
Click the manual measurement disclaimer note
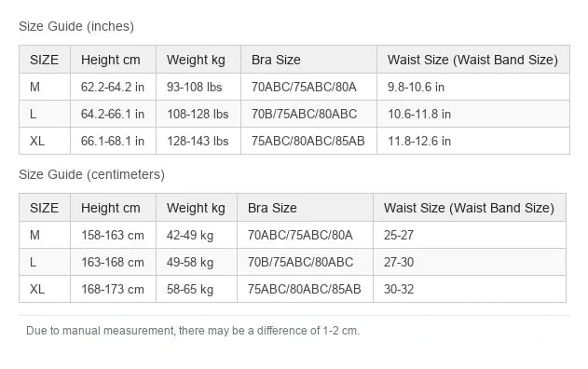pos(193,331)
